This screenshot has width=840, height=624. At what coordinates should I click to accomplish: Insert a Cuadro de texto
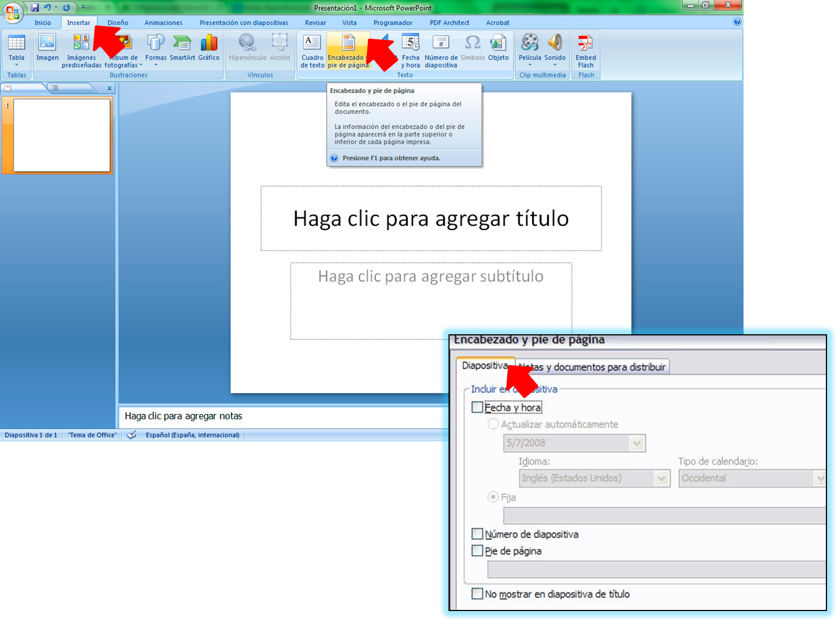point(313,51)
